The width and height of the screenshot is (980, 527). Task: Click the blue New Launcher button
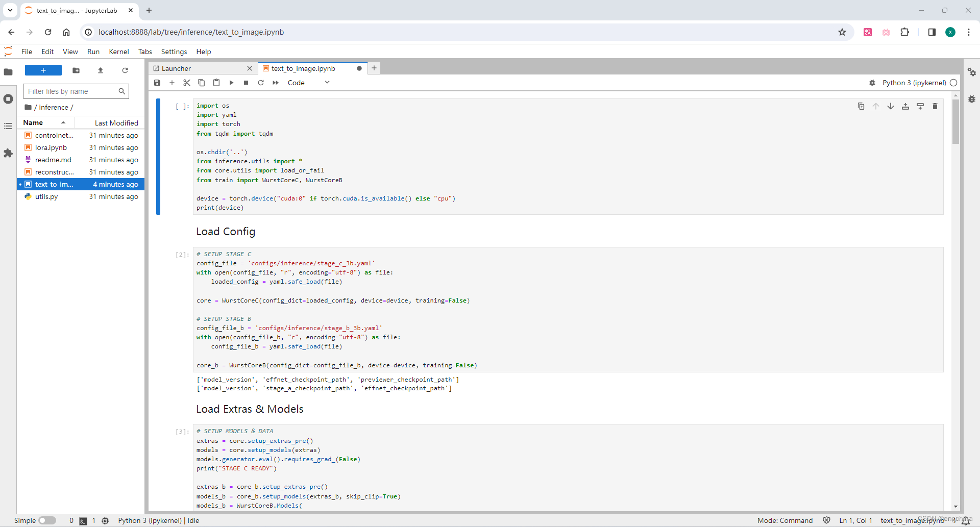pyautogui.click(x=43, y=70)
